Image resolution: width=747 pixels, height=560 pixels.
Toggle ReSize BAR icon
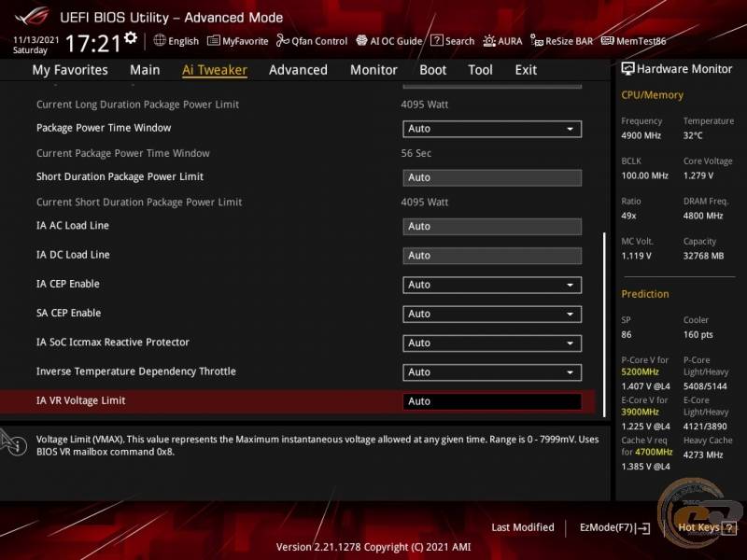coord(537,41)
